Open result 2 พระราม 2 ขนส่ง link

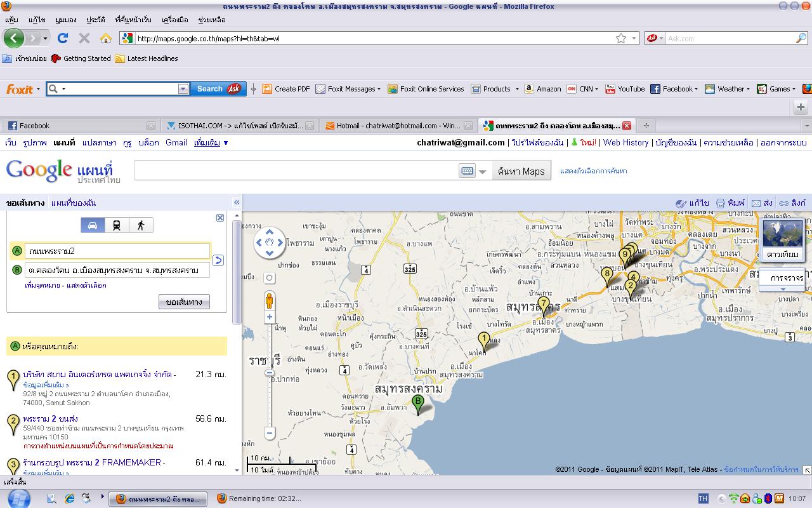pyautogui.click(x=50, y=419)
